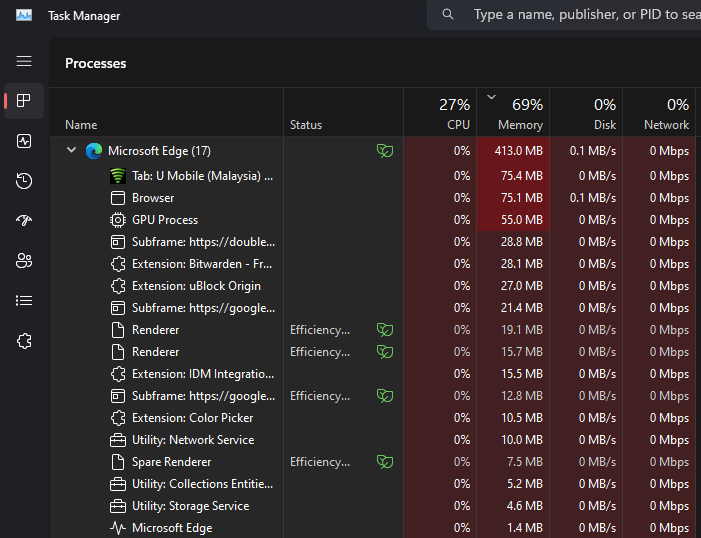Click the Storage Service utility briefcase icon
Viewport: 701px width, 538px height.
[118, 506]
